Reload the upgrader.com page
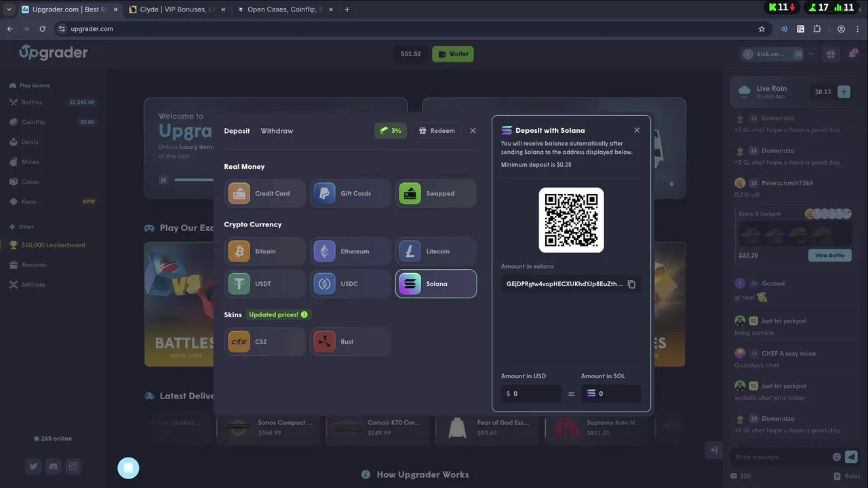Screen dimensions: 868x488 [x=42, y=29]
